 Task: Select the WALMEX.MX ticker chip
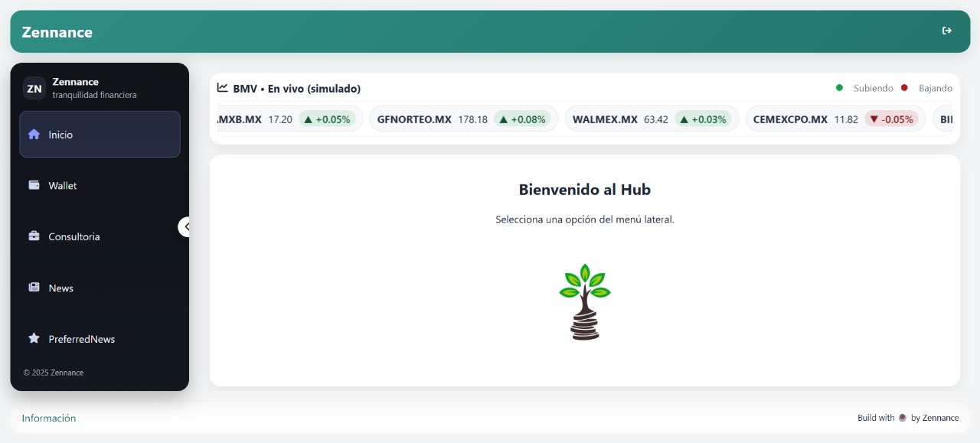point(652,119)
